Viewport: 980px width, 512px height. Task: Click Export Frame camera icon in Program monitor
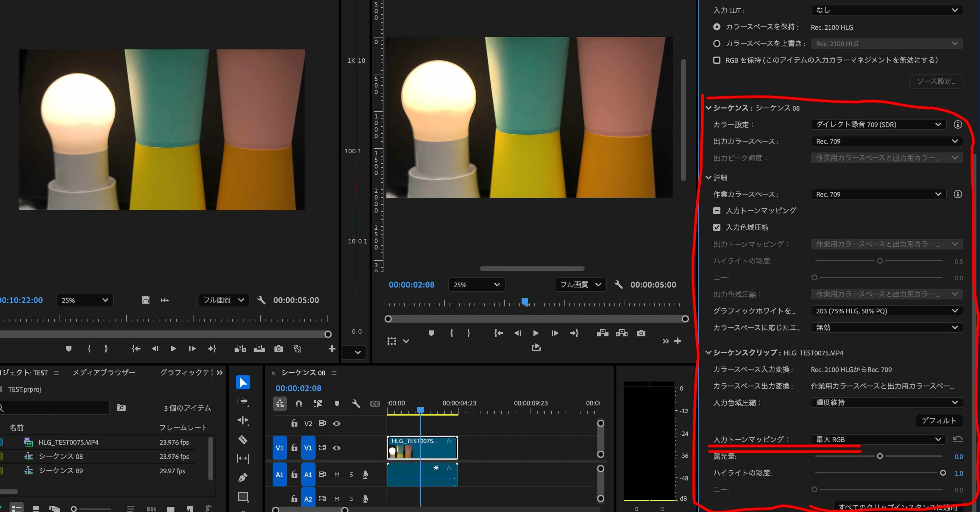pyautogui.click(x=641, y=333)
